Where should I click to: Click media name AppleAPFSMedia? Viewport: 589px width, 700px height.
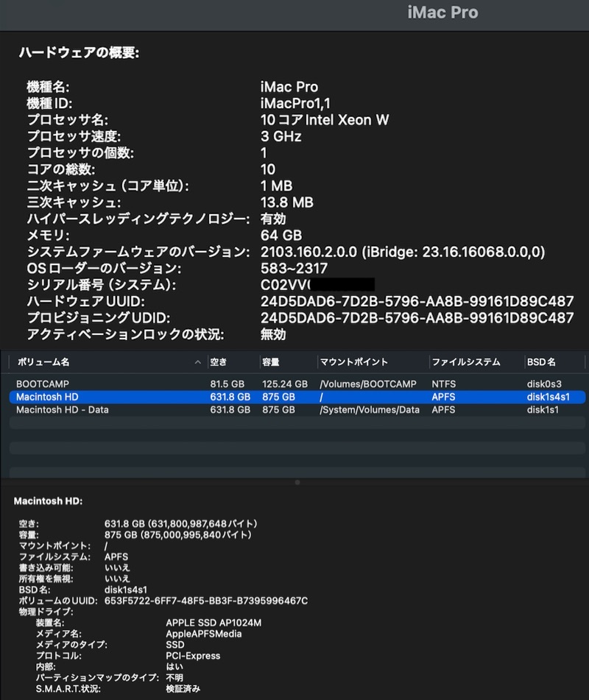[204, 634]
